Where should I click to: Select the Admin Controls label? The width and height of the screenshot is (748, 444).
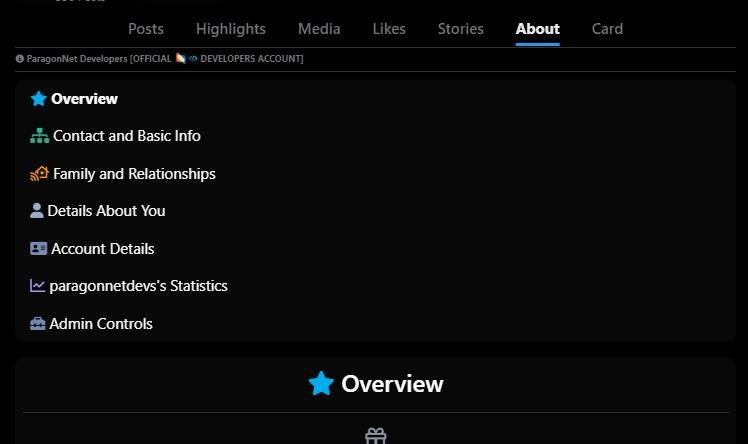[101, 324]
